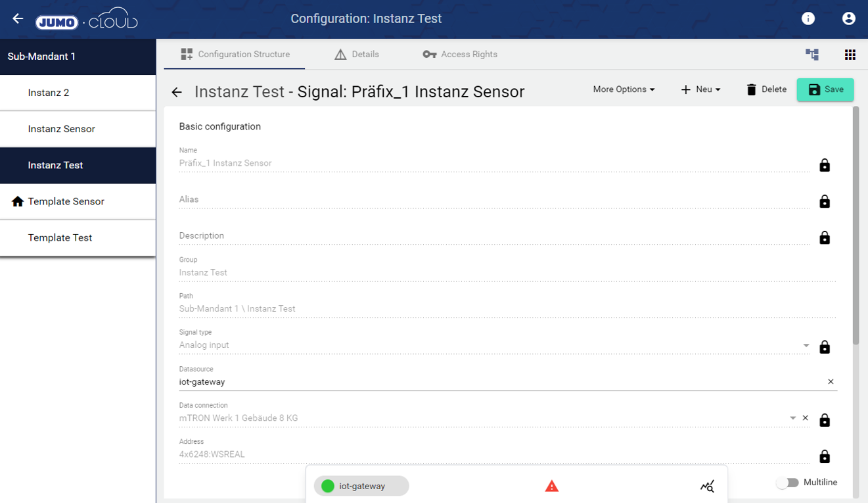
Task: Switch to the Details tab
Action: tap(357, 55)
